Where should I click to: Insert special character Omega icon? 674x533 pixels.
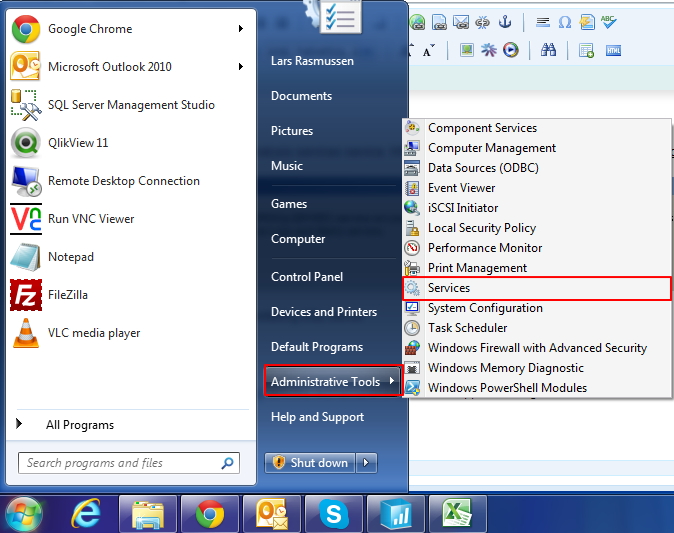pos(565,22)
